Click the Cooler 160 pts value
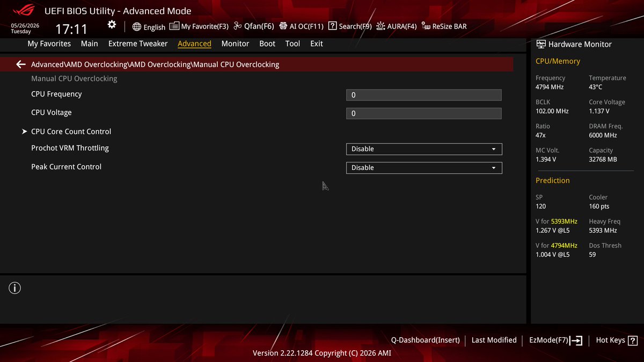The width and height of the screenshot is (644, 362). click(599, 206)
